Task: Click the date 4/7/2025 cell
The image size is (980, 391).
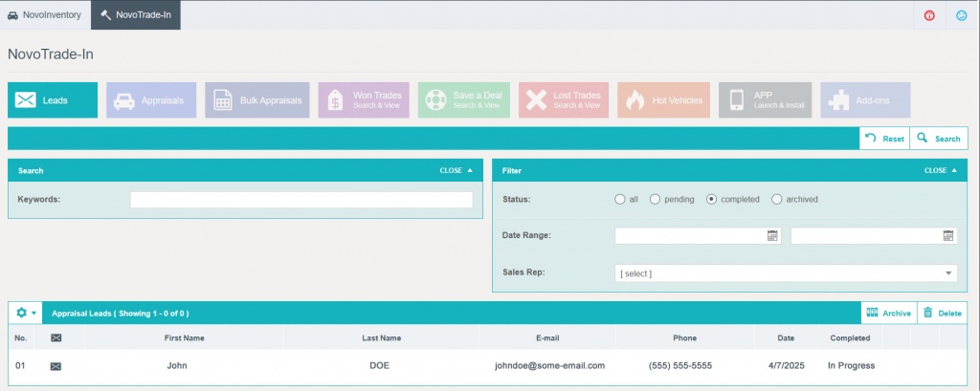Action: tap(787, 365)
